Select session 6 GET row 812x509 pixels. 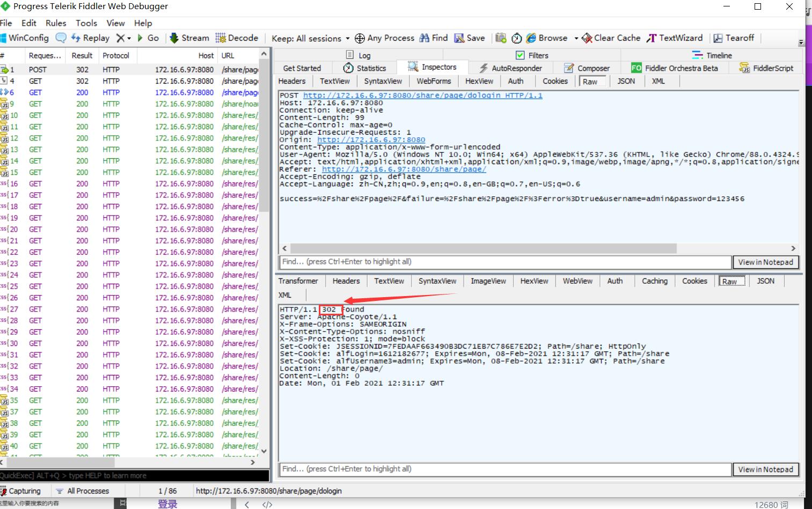(x=129, y=93)
